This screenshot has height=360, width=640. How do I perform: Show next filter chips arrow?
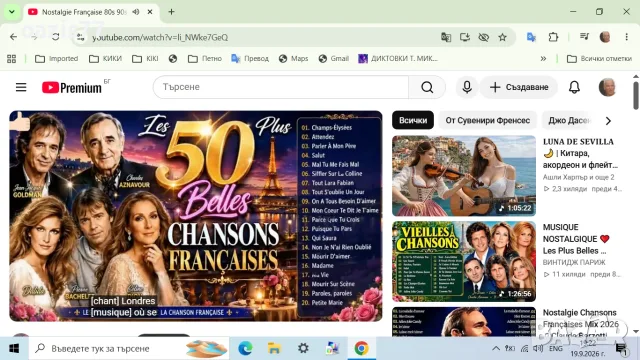tap(608, 121)
